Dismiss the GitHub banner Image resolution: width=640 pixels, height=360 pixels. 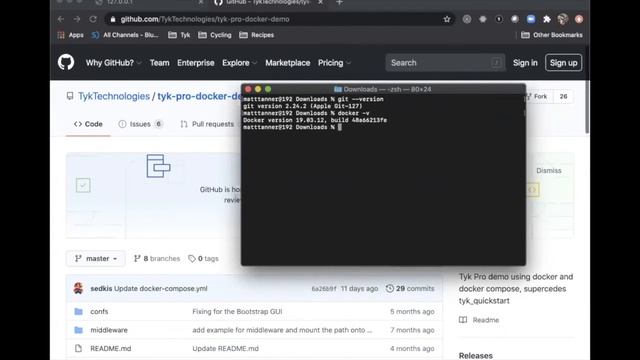coord(549,171)
